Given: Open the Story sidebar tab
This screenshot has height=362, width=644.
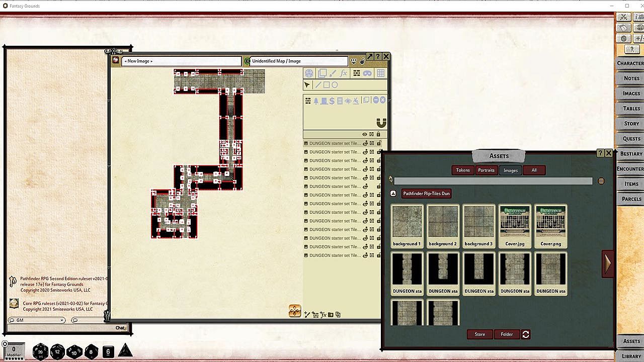Looking at the screenshot, I should (630, 123).
